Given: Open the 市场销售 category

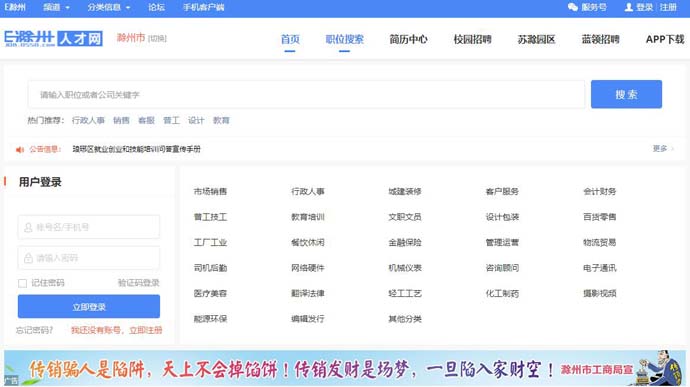Looking at the screenshot, I should (210, 192).
